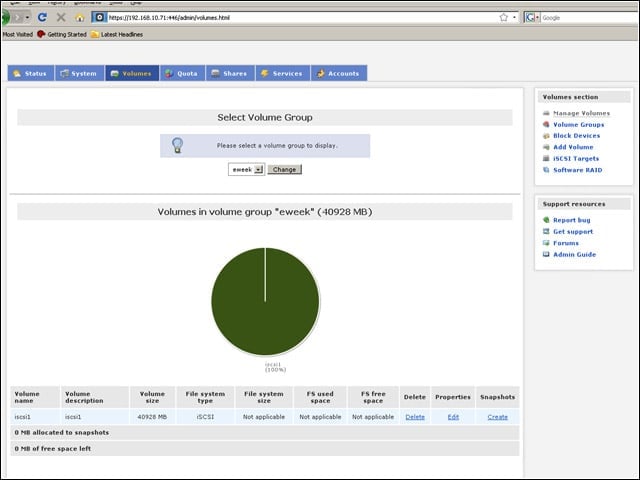Click the Get support icon
Screen dimensions: 640x480
click(546, 231)
